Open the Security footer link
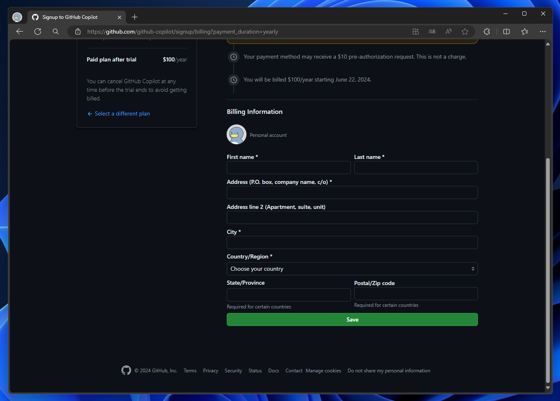The image size is (560, 401). click(233, 371)
